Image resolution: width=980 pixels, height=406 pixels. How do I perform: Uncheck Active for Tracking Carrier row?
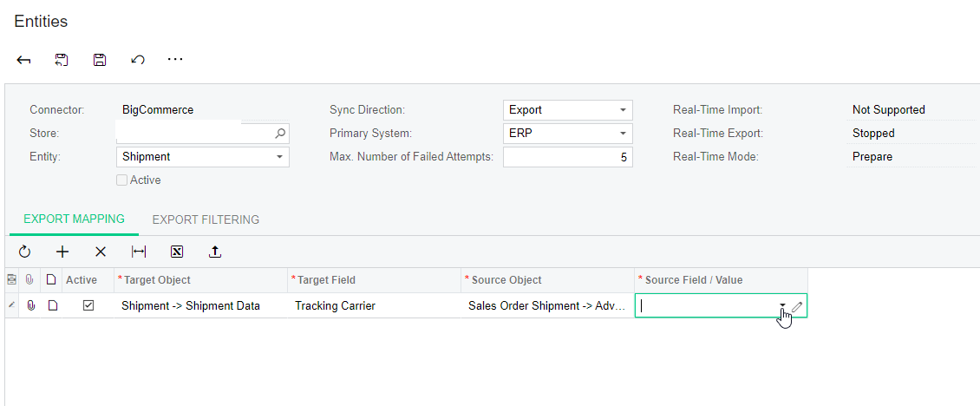pos(88,306)
